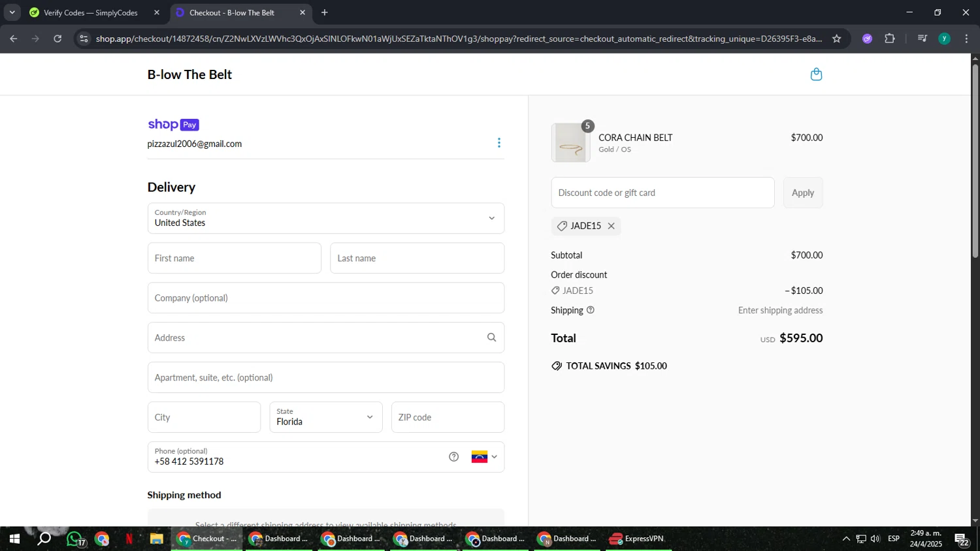
Task: View site information icon in address bar
Action: click(84, 39)
